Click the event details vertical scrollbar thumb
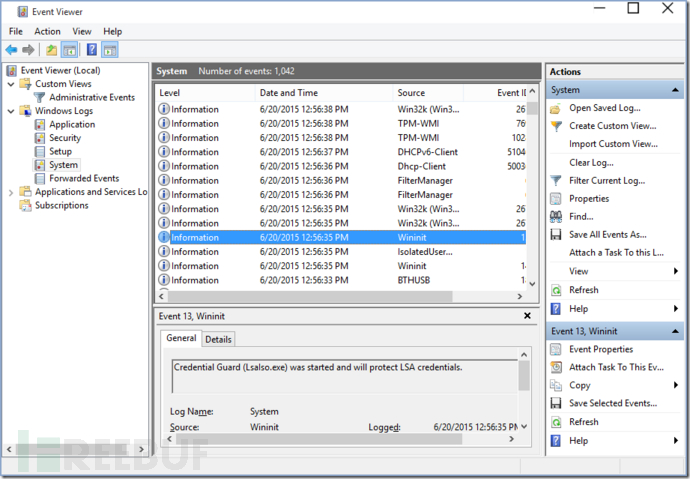Image resolution: width=690 pixels, height=479 pixels. click(x=524, y=375)
